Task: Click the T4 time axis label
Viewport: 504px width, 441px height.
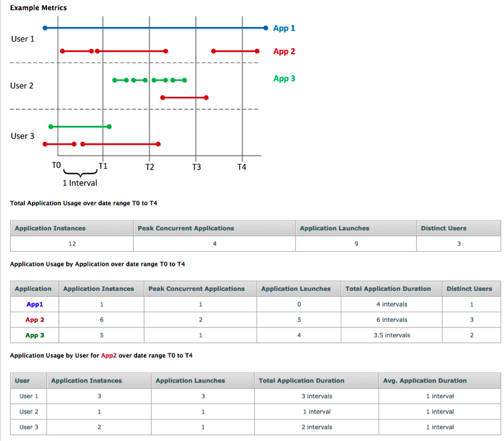Action: pyautogui.click(x=241, y=167)
